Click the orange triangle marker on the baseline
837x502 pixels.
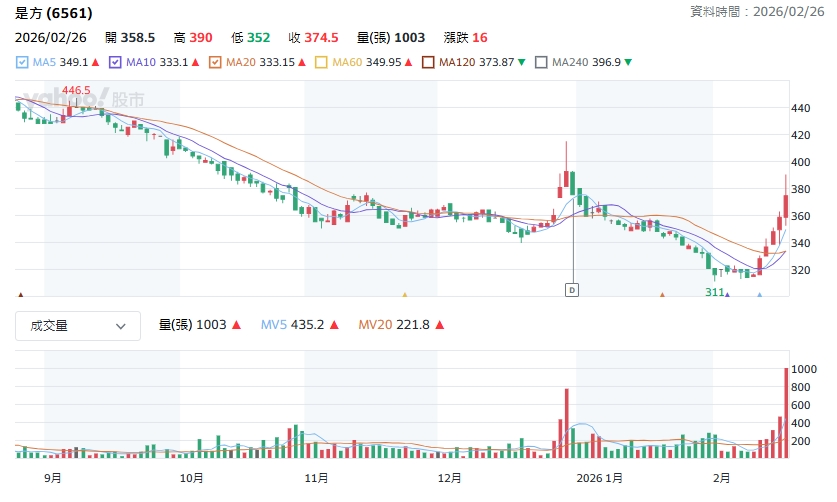coord(662,295)
